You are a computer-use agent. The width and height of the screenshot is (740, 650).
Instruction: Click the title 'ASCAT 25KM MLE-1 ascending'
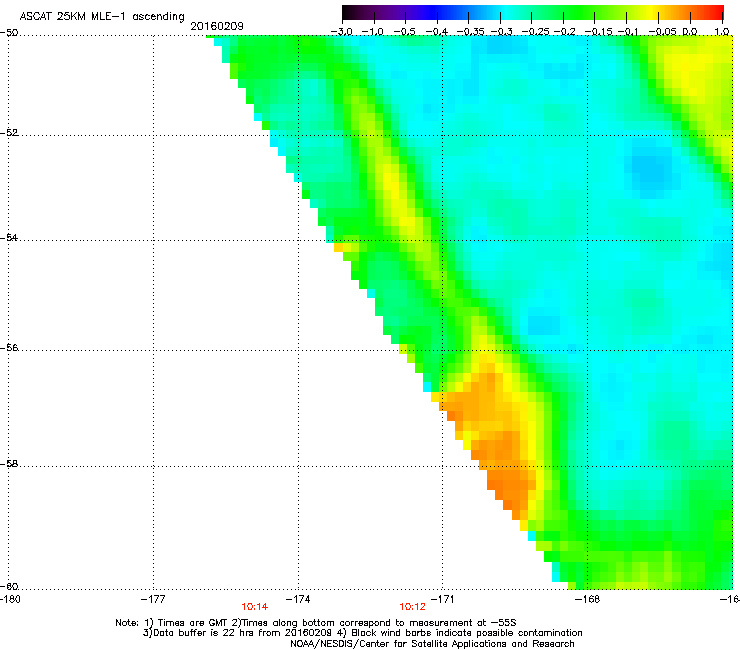(x=102, y=17)
